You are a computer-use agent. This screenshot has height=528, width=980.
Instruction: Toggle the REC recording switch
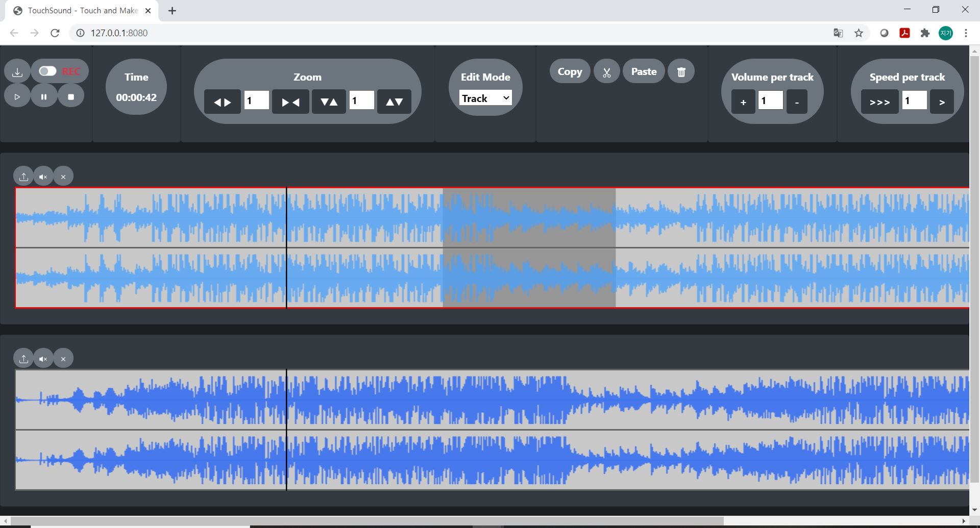point(48,71)
